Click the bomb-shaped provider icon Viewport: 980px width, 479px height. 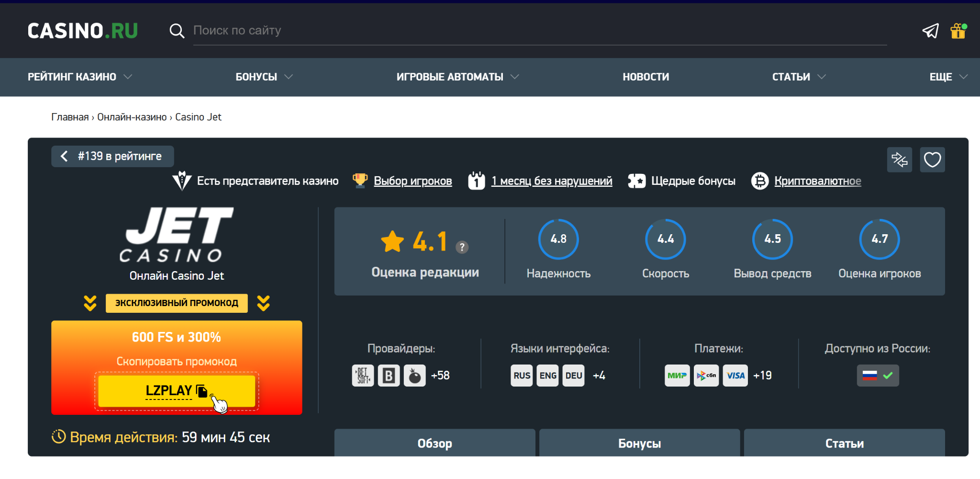click(415, 376)
